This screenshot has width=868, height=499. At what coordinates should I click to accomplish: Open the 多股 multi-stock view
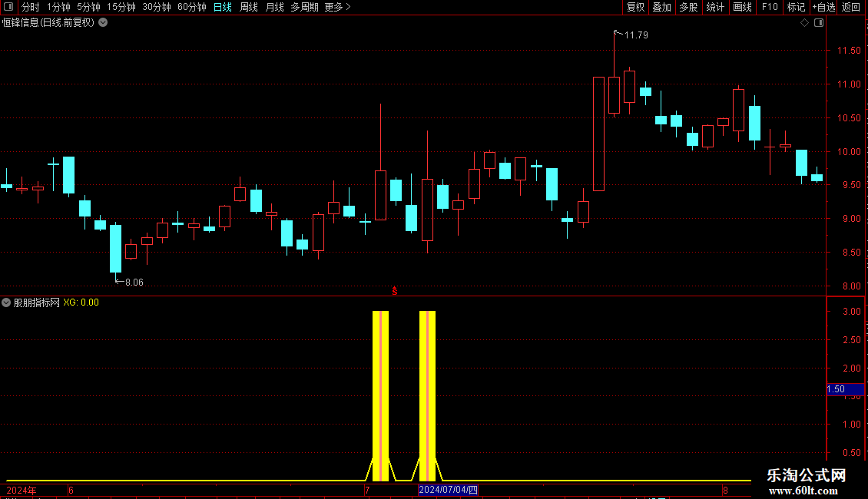(x=689, y=7)
